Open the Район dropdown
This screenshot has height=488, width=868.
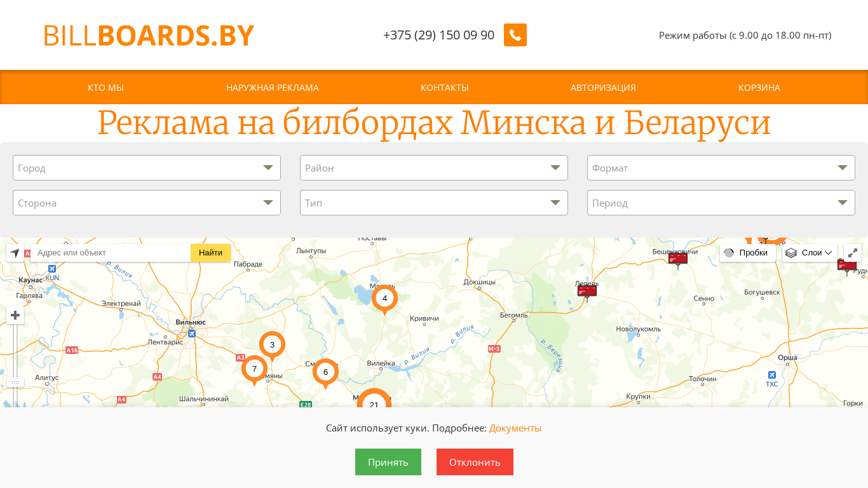coord(434,168)
